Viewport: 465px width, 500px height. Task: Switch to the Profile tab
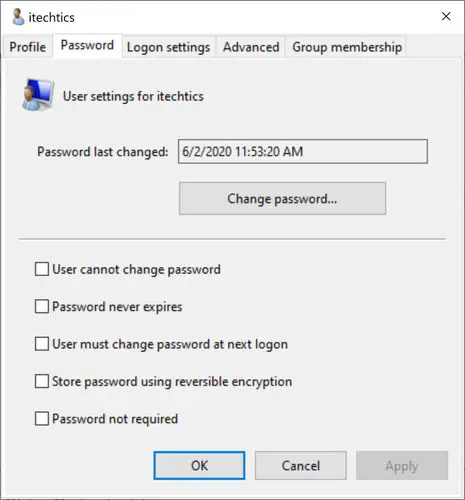[28, 47]
